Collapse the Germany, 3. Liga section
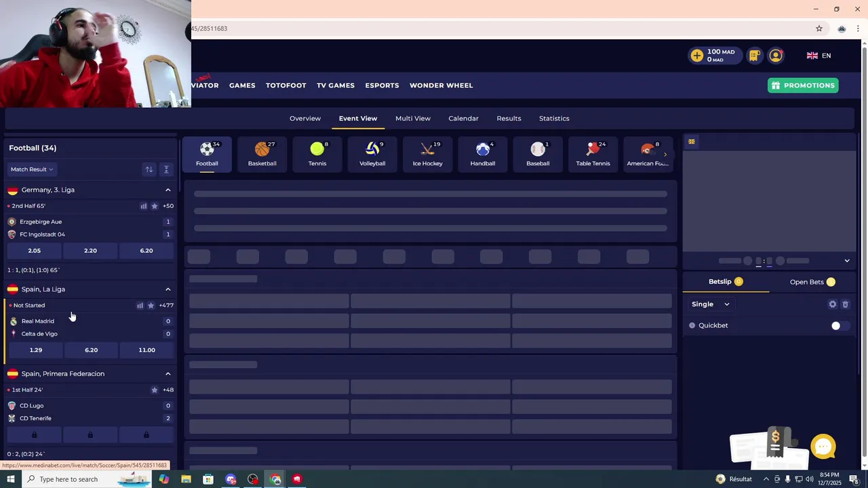This screenshot has height=488, width=868. click(168, 190)
